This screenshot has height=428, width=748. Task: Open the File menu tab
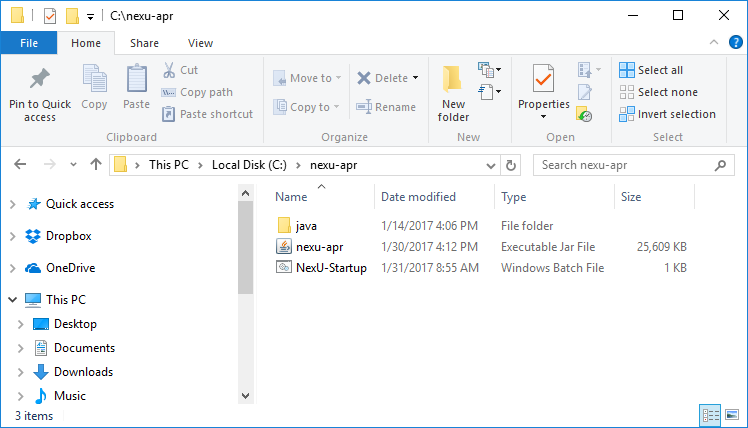[x=28, y=43]
